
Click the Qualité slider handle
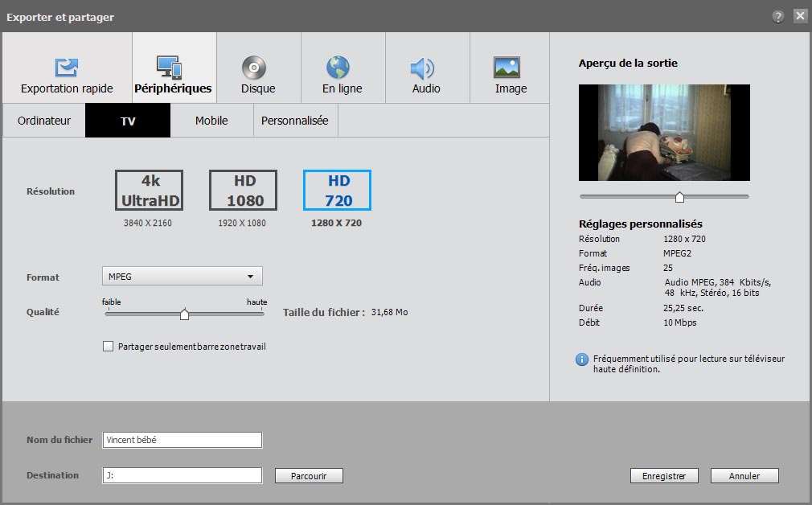184,314
